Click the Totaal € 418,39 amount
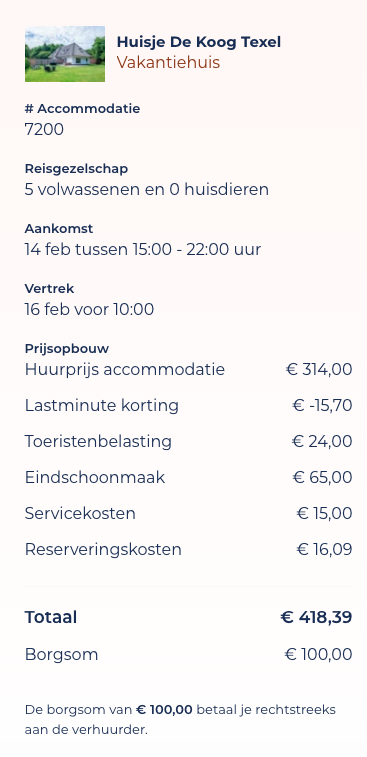367x757 pixels. (x=316, y=617)
